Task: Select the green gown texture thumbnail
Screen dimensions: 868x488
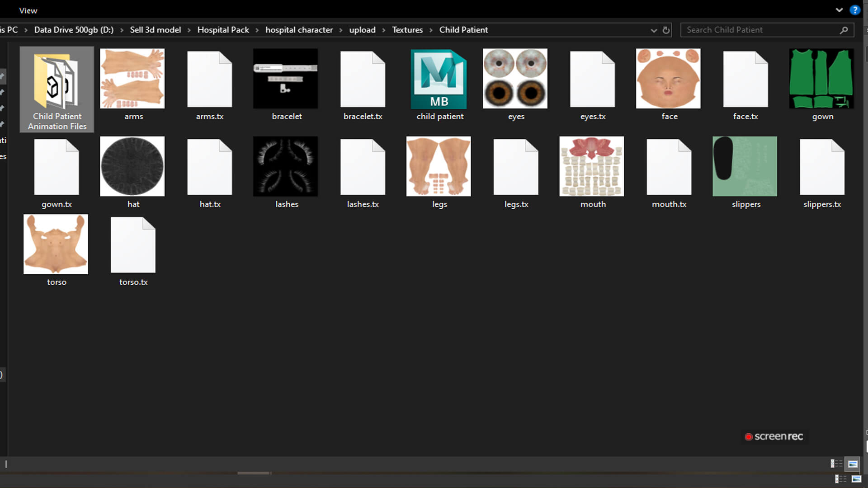Action: point(821,79)
